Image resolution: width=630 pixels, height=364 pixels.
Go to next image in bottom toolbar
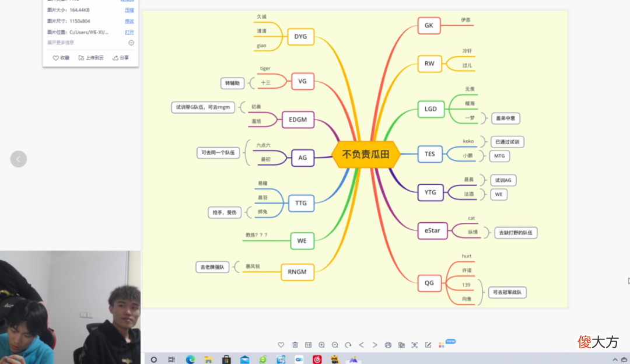375,345
